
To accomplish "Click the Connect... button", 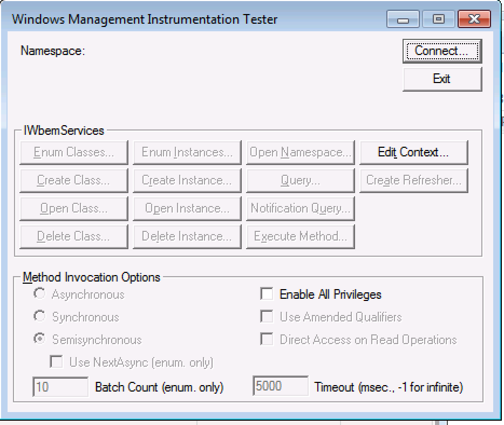I will (x=442, y=51).
